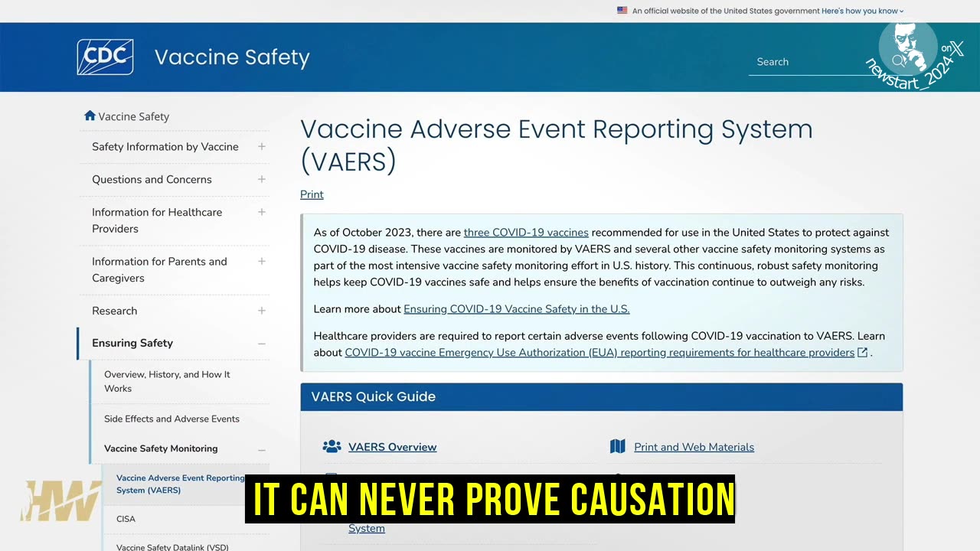Open 'Here's how you know' dropdown

pyautogui.click(x=863, y=11)
